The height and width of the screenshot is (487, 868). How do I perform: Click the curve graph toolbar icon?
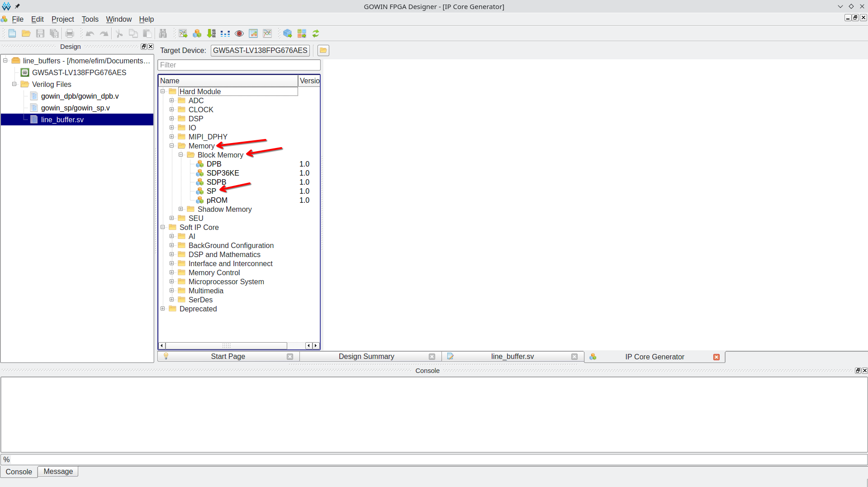[x=267, y=33]
